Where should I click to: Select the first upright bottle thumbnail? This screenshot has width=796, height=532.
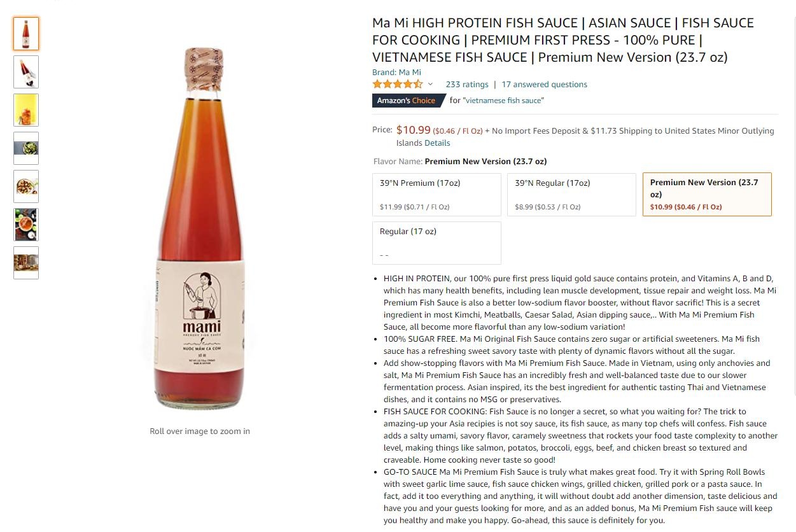pyautogui.click(x=26, y=34)
